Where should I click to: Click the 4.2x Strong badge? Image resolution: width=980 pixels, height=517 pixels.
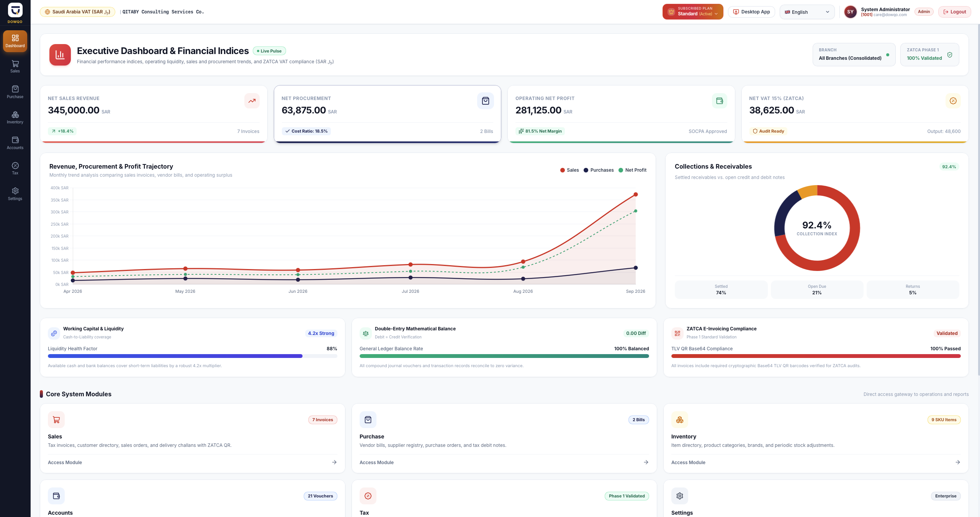point(321,333)
